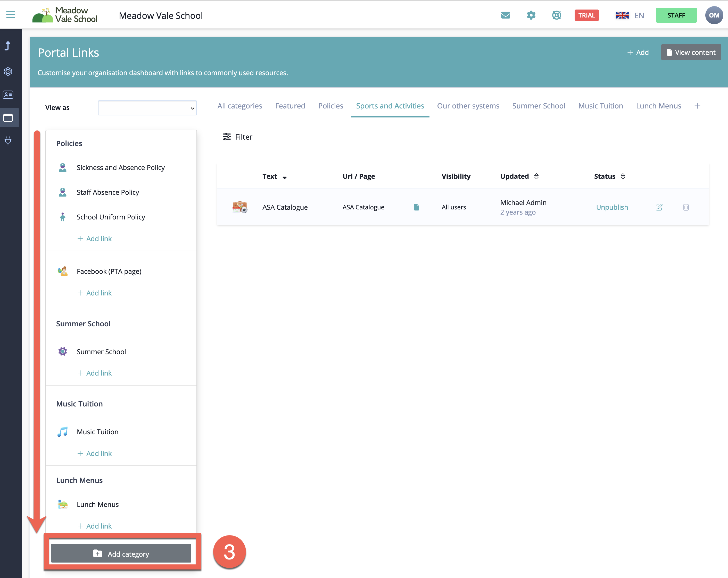The image size is (728, 578).
Task: Click the STAFF button
Action: point(676,15)
